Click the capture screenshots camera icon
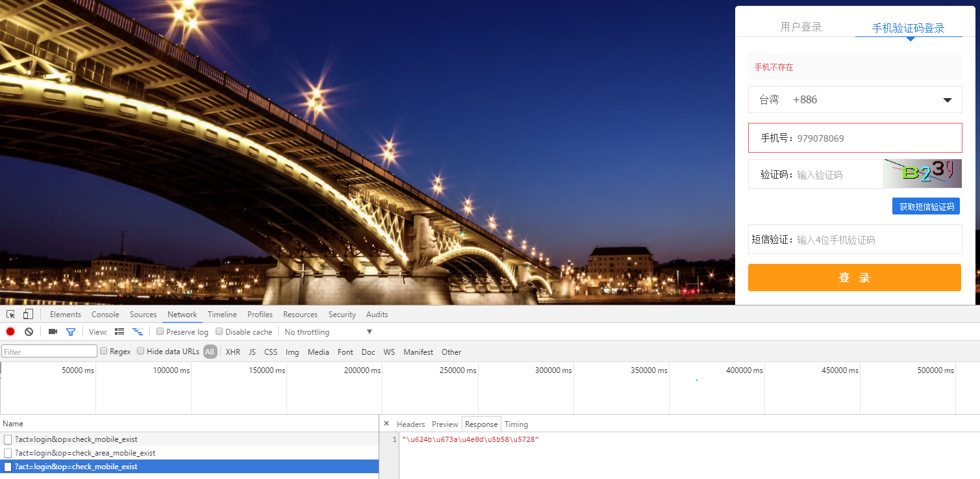 (53, 332)
